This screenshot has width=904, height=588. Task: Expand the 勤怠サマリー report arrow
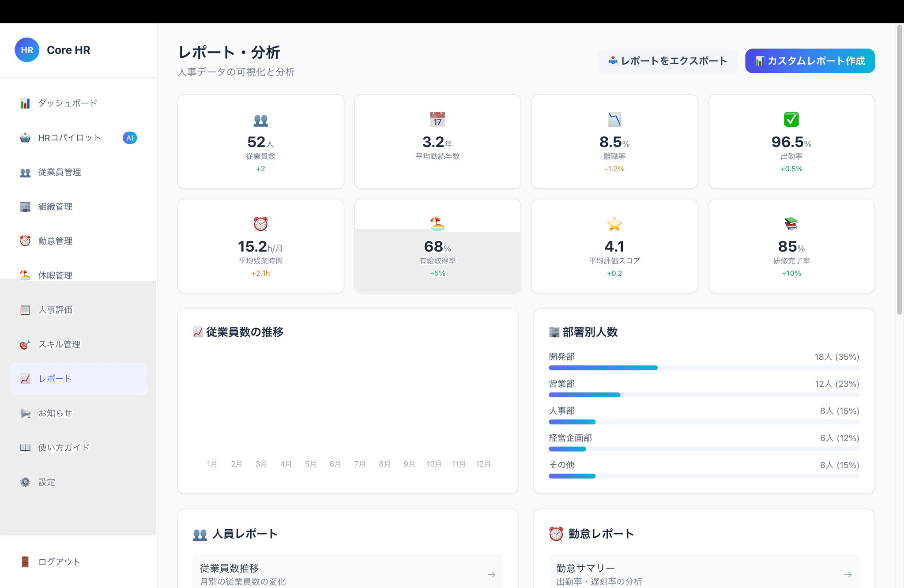point(847,574)
